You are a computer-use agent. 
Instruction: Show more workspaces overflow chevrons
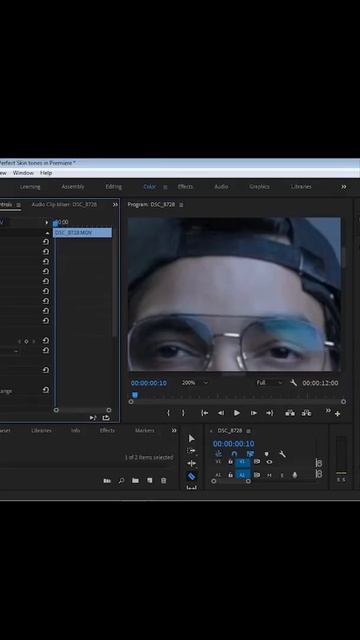coord(344,187)
